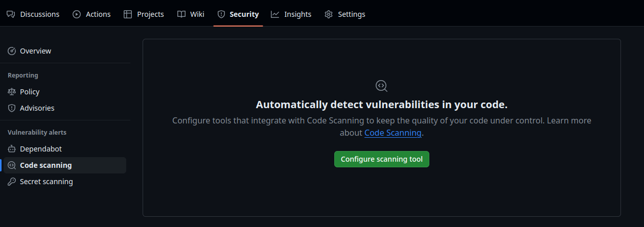This screenshot has height=227, width=644.
Task: Open Secret scanning in the sidebar
Action: coord(65,182)
